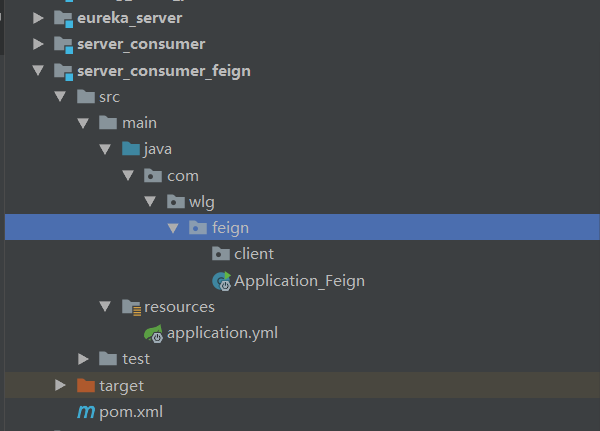The width and height of the screenshot is (600, 431).
Task: Click the Maven pom.xml icon
Action: (x=86, y=412)
